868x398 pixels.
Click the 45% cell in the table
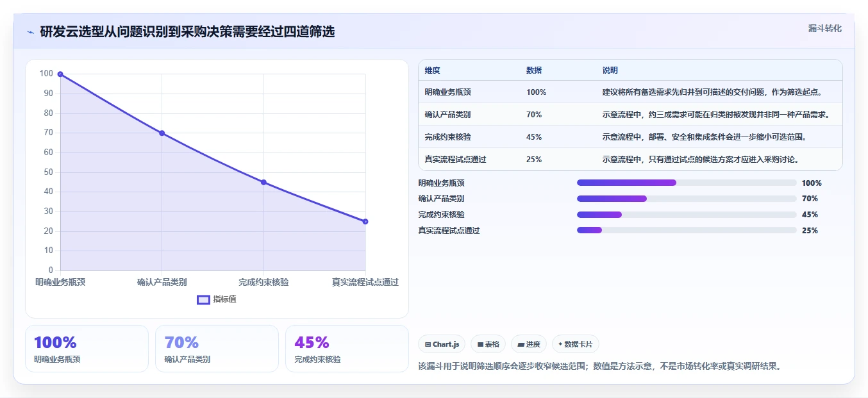click(x=534, y=137)
